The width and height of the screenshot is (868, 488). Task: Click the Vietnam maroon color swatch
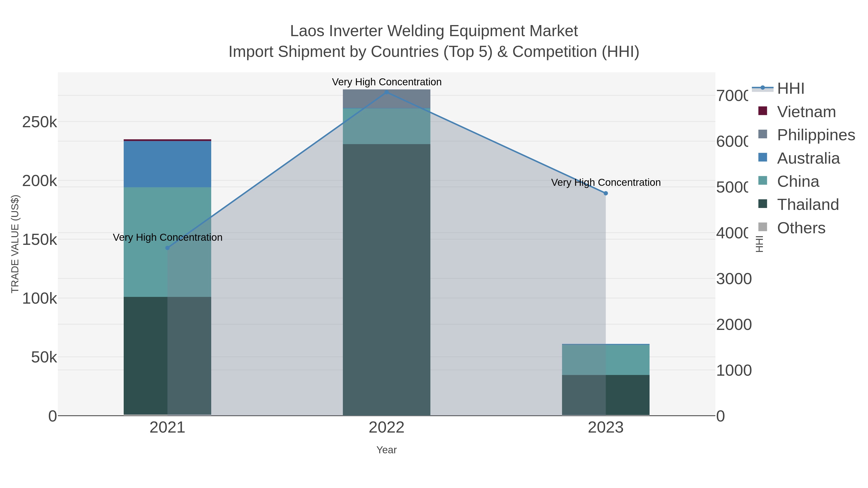point(763,111)
